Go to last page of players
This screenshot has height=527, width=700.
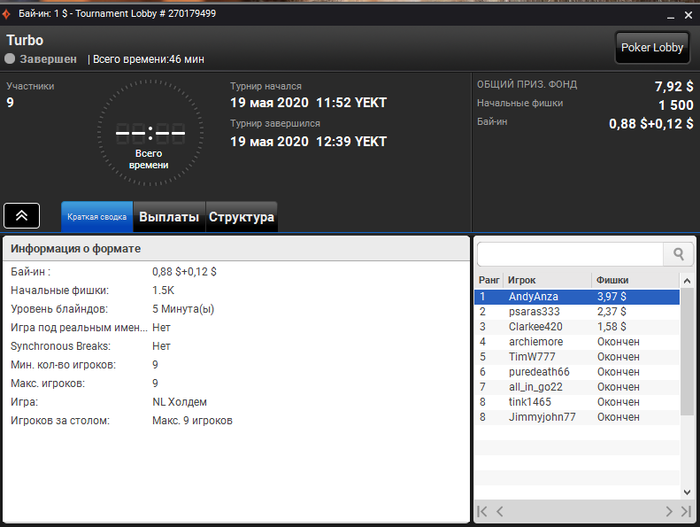[686, 511]
